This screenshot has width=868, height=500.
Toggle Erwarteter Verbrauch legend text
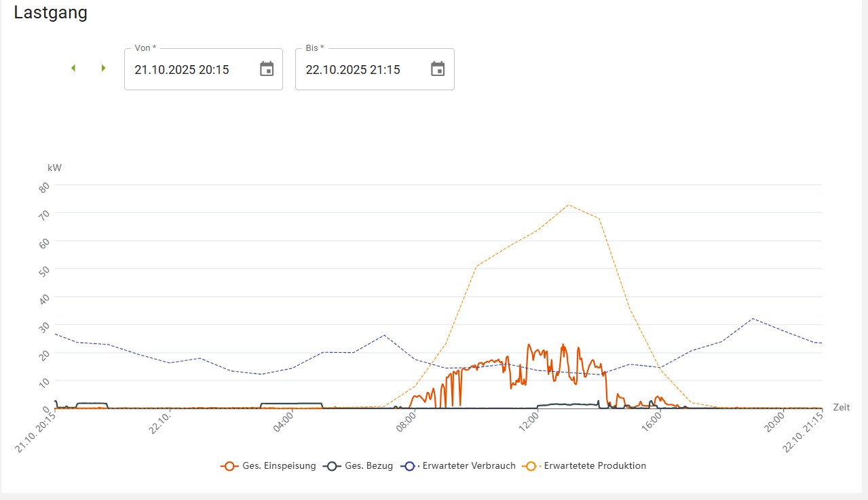(468, 466)
